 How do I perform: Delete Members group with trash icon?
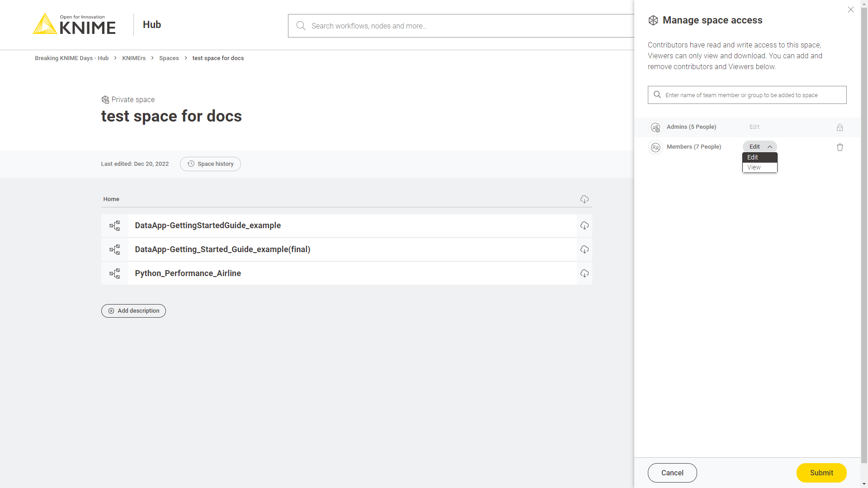click(840, 147)
